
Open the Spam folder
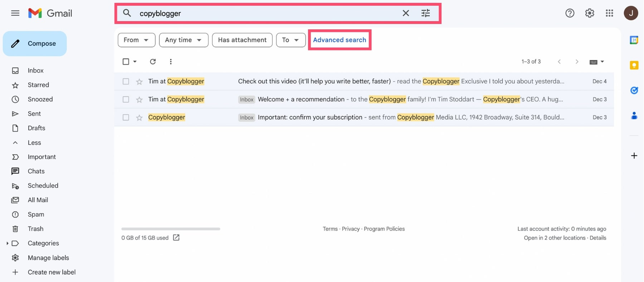pyautogui.click(x=36, y=214)
